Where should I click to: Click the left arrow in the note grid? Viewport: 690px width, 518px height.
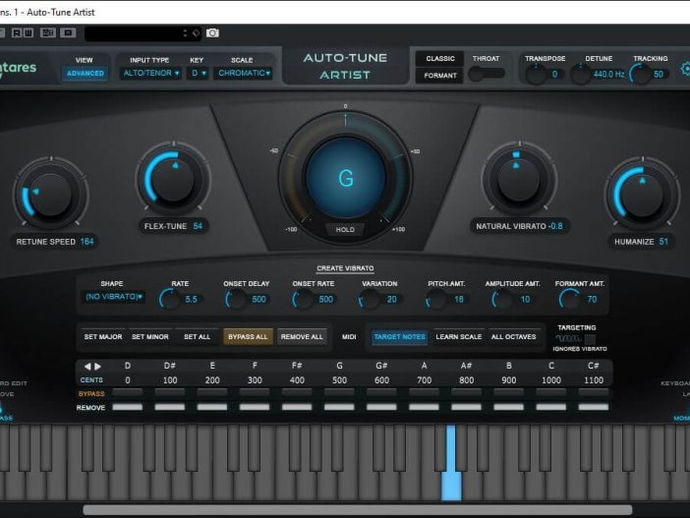tap(87, 366)
